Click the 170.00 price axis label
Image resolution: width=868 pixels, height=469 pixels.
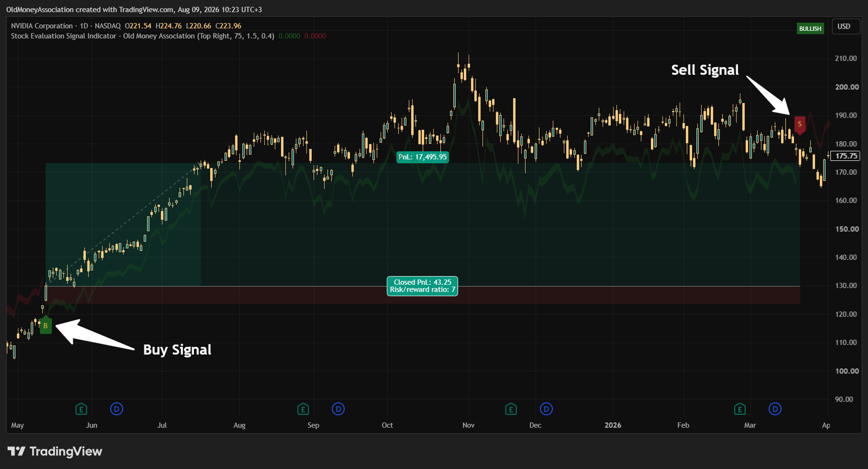pyautogui.click(x=846, y=172)
